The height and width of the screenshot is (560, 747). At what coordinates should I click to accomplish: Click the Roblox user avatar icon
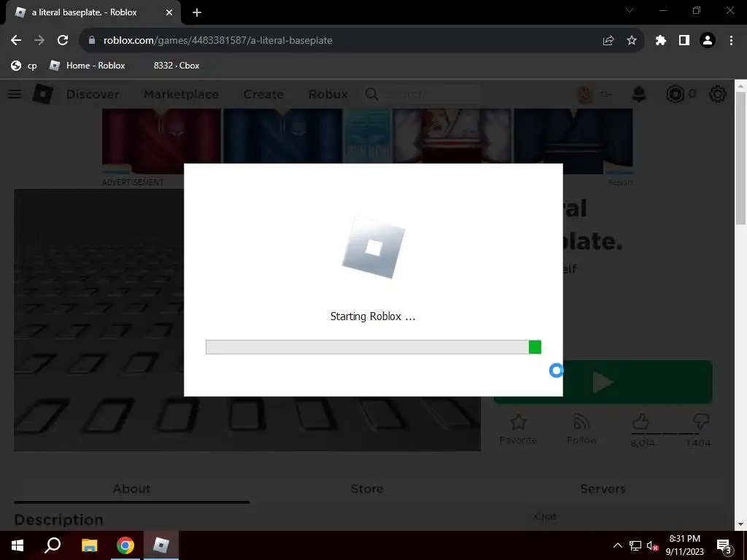[x=585, y=94]
